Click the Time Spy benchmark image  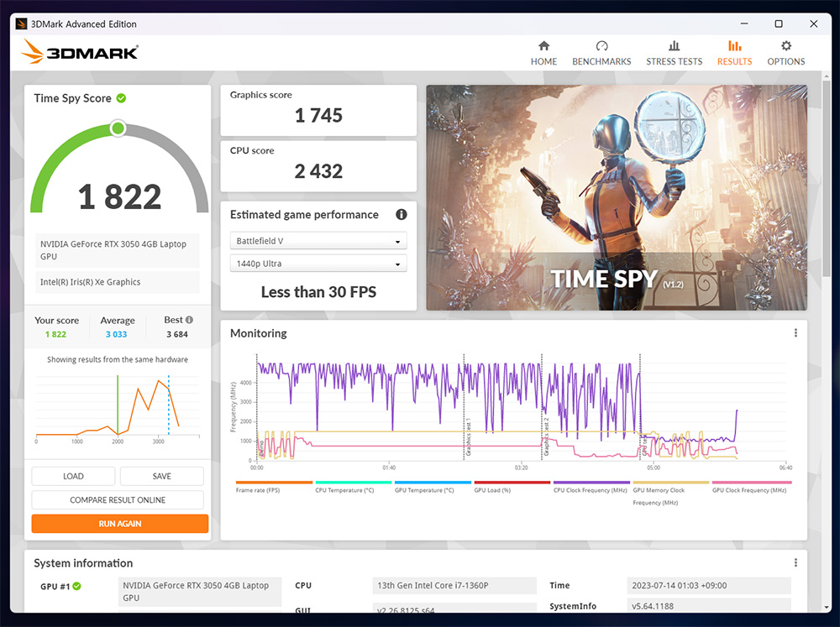(x=617, y=197)
